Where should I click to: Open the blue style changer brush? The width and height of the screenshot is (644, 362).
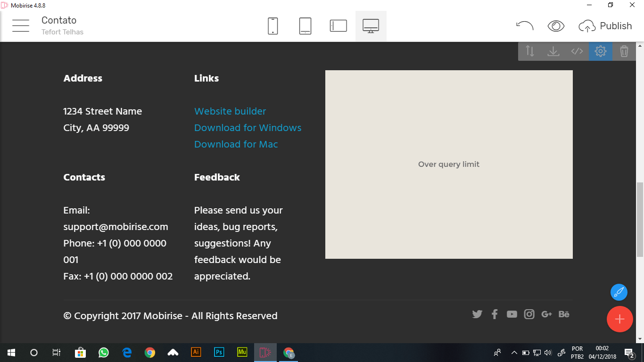click(619, 292)
